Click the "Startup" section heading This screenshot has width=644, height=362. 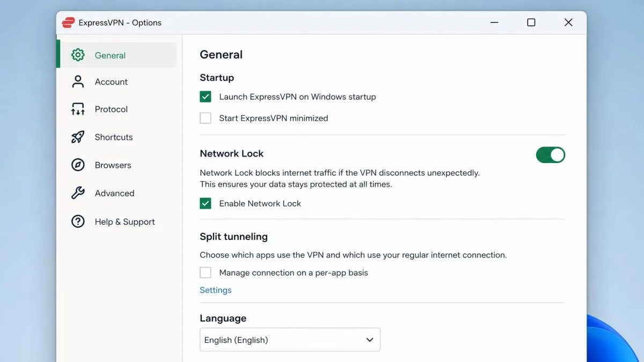pos(217,78)
